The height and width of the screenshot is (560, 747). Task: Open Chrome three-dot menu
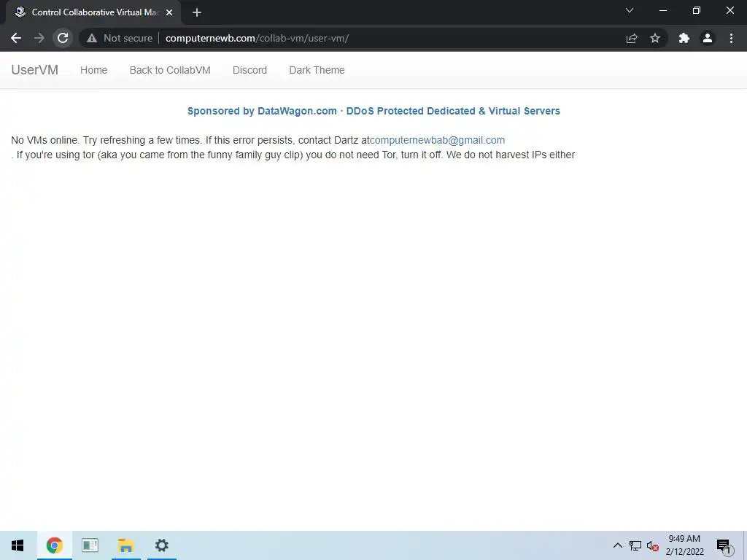click(x=731, y=38)
